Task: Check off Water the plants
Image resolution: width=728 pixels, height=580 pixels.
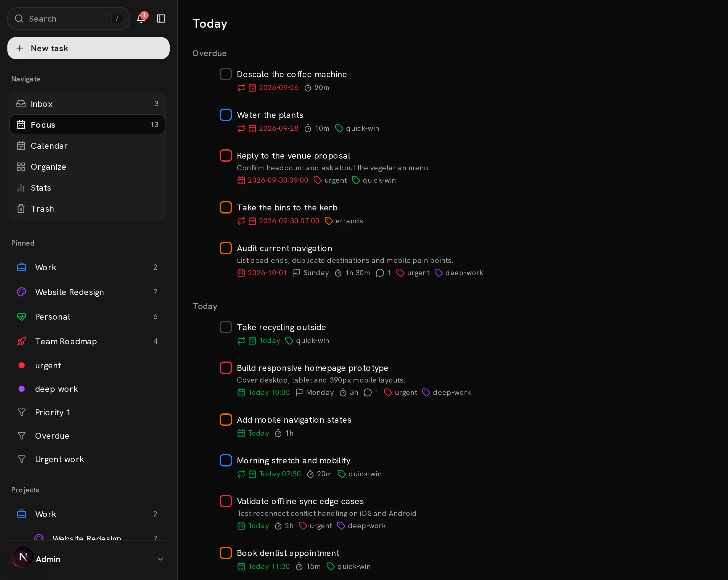Action: coord(225,115)
